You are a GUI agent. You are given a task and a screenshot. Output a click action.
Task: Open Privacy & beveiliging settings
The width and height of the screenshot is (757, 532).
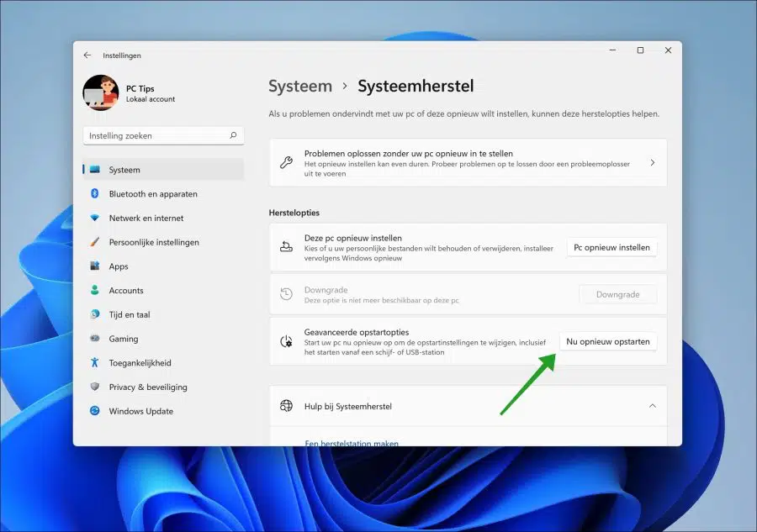(x=163, y=387)
